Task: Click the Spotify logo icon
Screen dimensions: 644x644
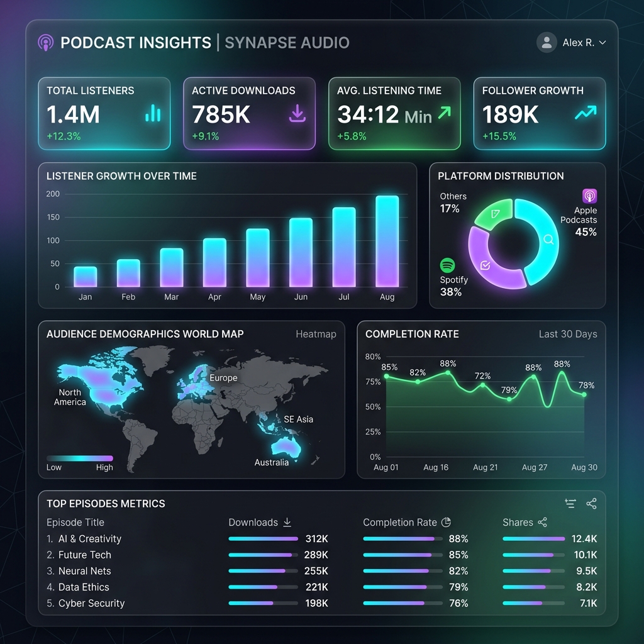Action: (x=447, y=265)
